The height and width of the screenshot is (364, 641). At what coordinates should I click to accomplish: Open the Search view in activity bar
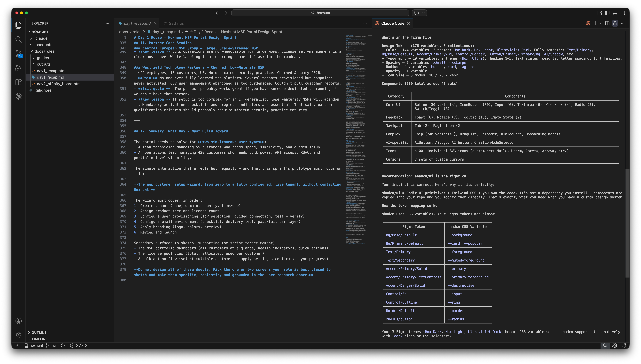pos(18,39)
